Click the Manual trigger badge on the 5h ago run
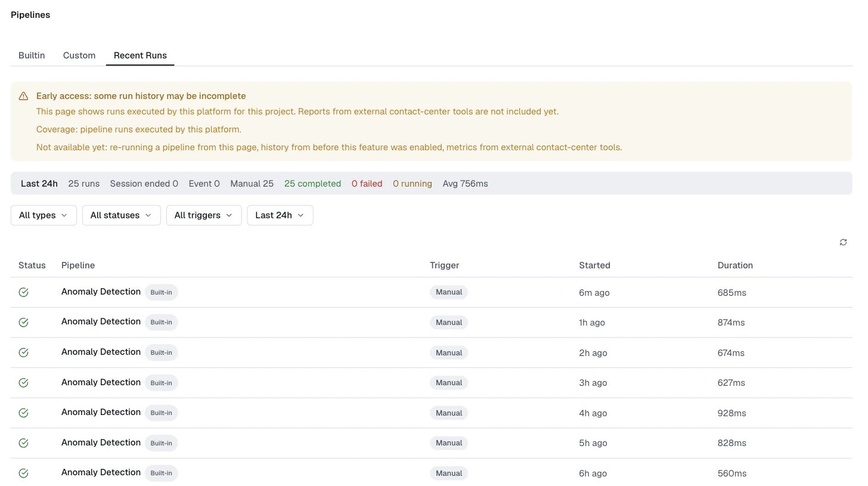This screenshot has width=868, height=486. coord(449,443)
